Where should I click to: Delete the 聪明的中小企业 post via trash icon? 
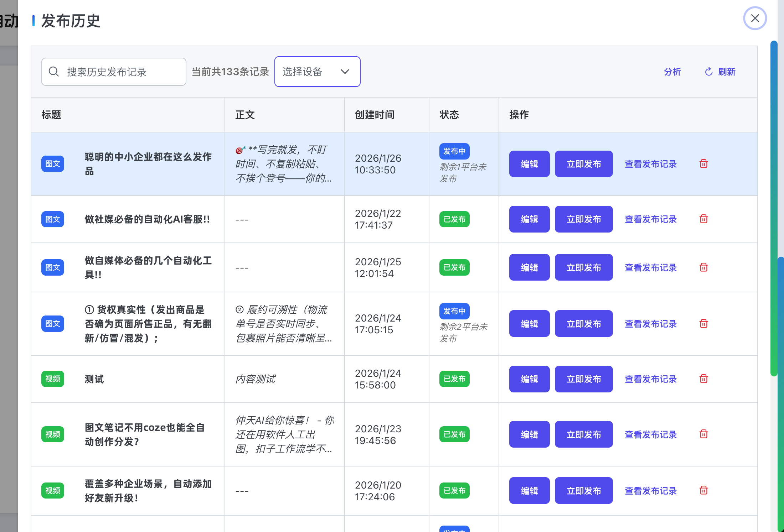pyautogui.click(x=703, y=164)
